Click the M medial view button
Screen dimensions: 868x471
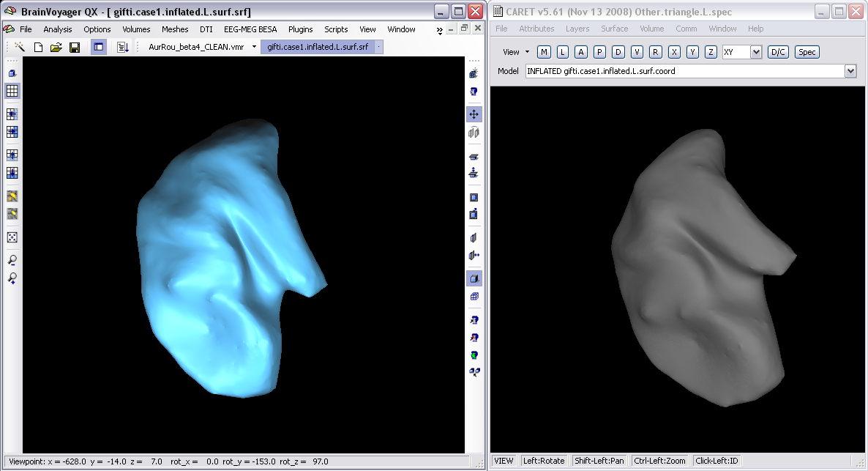[x=545, y=52]
